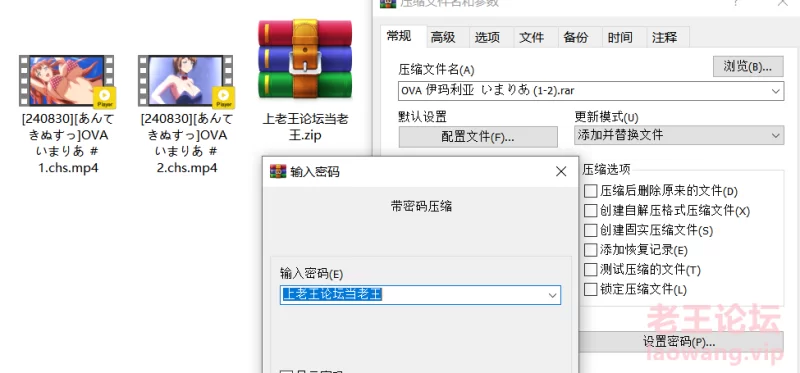
Task: Expand the 输入密码 history dropdown arrow
Action: (x=552, y=295)
